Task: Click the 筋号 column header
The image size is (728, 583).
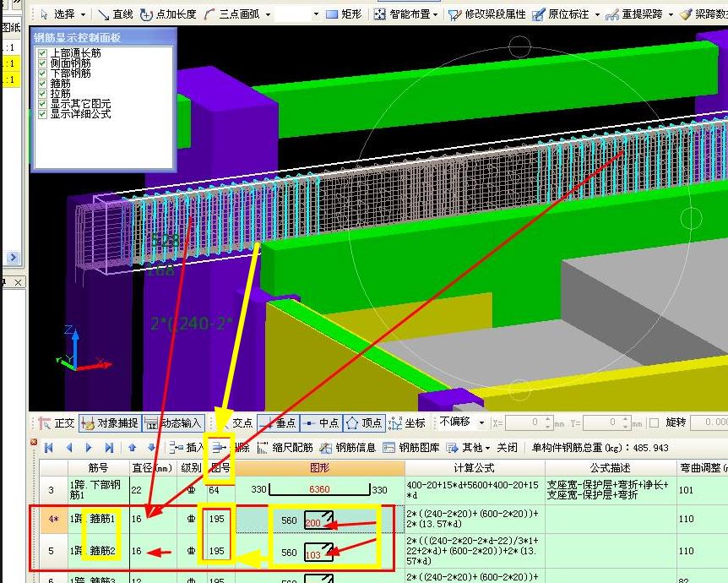Action: coord(99,468)
